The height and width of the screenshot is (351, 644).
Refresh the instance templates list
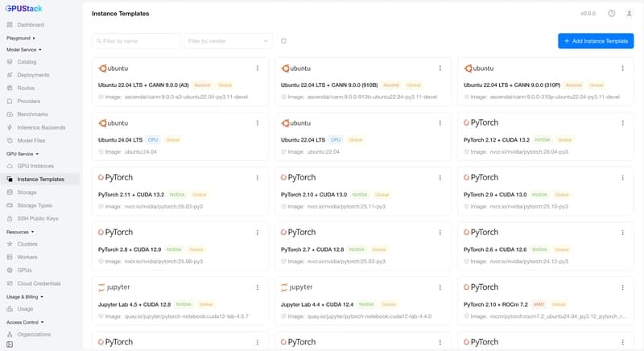click(x=283, y=41)
